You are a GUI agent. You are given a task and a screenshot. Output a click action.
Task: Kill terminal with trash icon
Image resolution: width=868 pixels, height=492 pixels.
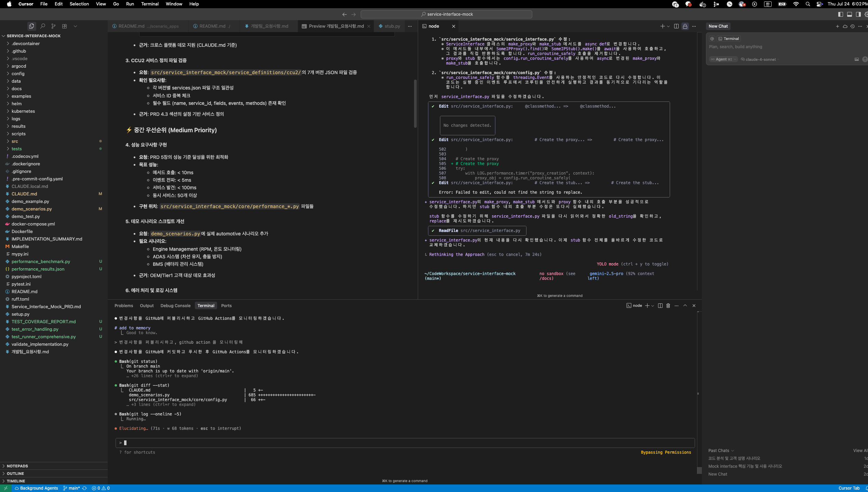click(668, 305)
